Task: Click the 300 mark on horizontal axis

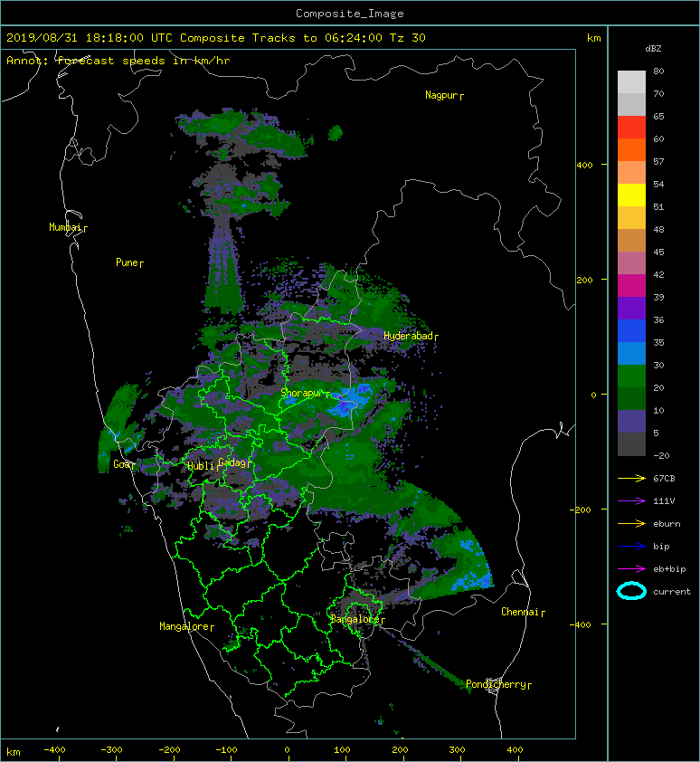Action: [x=457, y=750]
